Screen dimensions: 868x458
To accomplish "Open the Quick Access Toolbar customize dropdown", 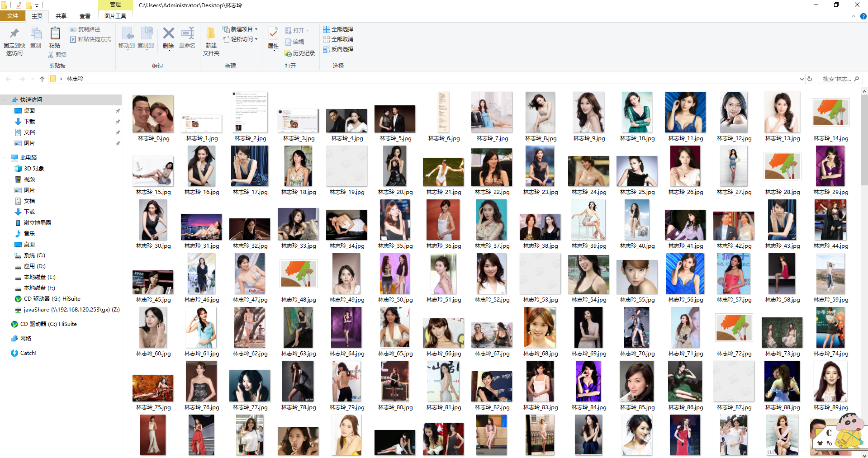I will [x=37, y=5].
